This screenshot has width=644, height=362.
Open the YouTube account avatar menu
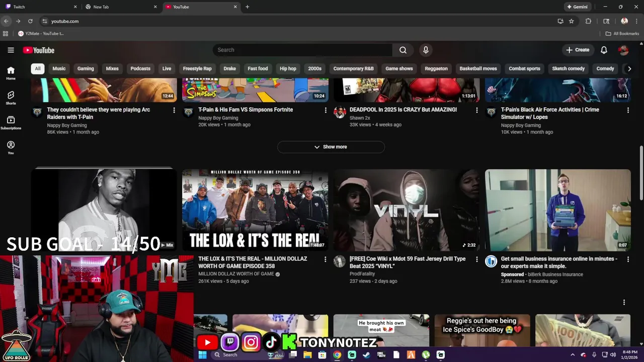623,50
